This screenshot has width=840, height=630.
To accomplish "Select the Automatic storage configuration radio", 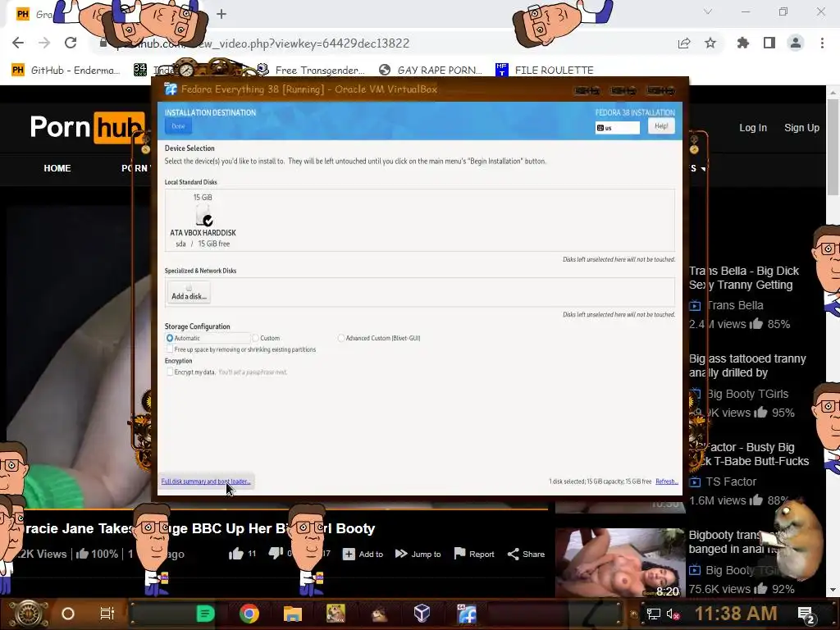I will click(170, 338).
